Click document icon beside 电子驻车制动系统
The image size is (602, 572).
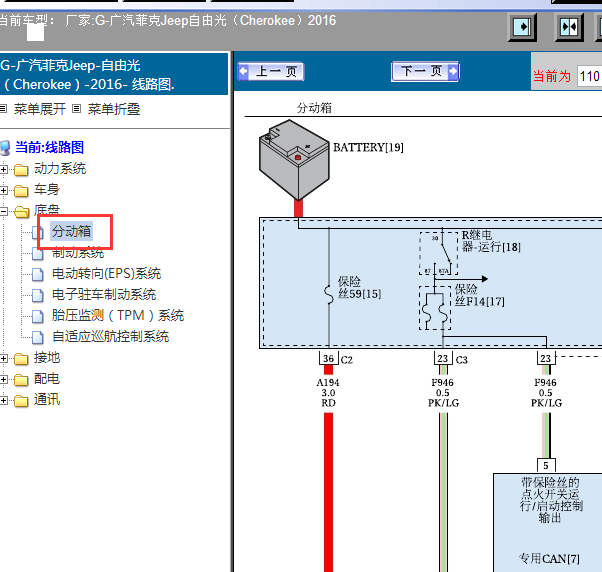tap(38, 295)
